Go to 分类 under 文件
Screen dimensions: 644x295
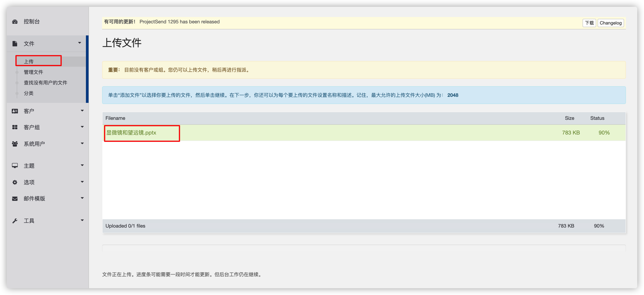(29, 93)
